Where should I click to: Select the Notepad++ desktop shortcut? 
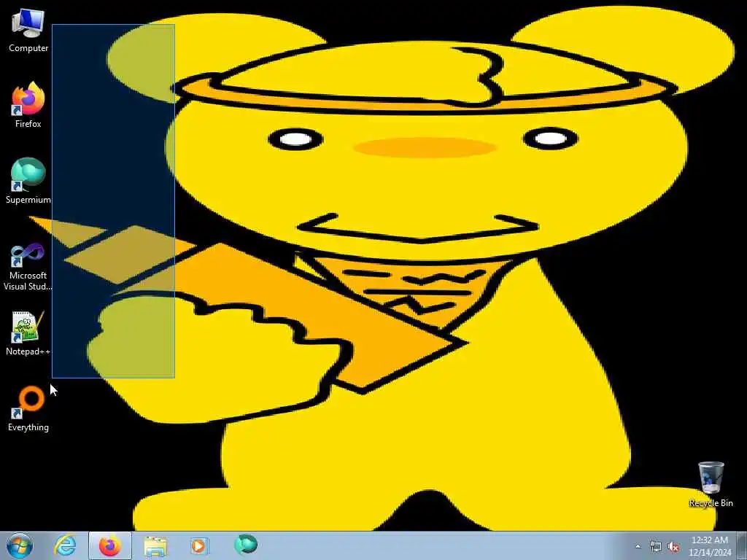point(28,333)
